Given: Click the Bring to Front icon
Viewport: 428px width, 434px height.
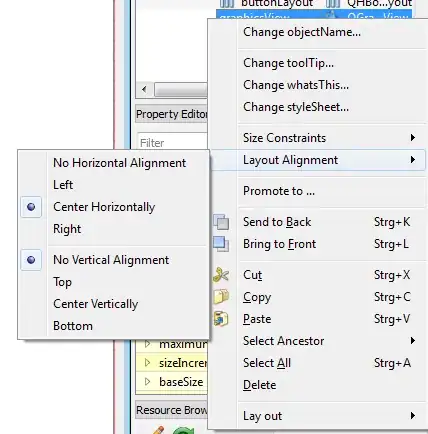Looking at the screenshot, I should click(x=221, y=244).
